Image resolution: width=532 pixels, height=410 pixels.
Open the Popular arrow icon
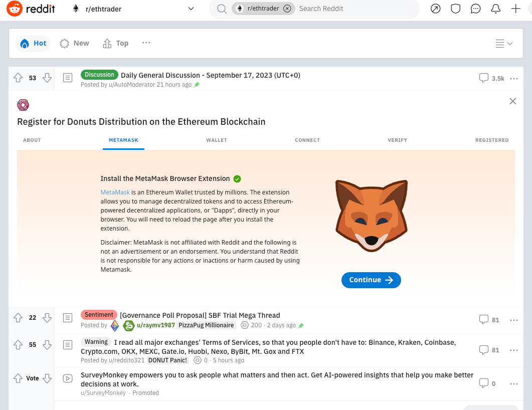point(435,9)
